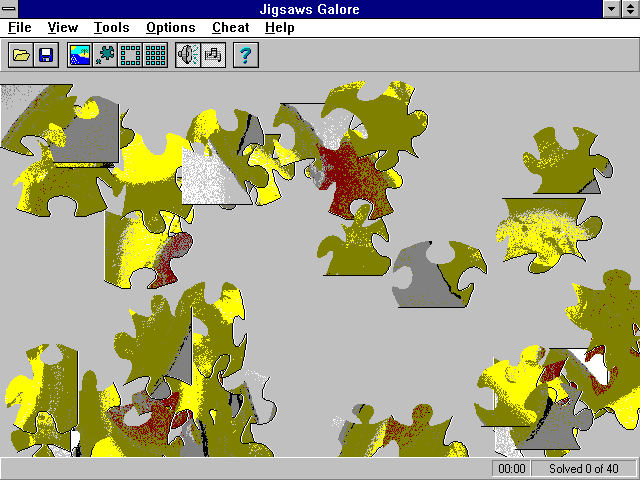The image size is (640, 480).
Task: Open the window system menu box
Action: pyautogui.click(x=9, y=9)
